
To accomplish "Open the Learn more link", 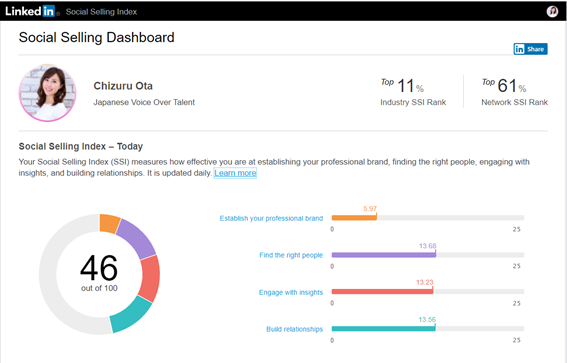I will click(235, 173).
